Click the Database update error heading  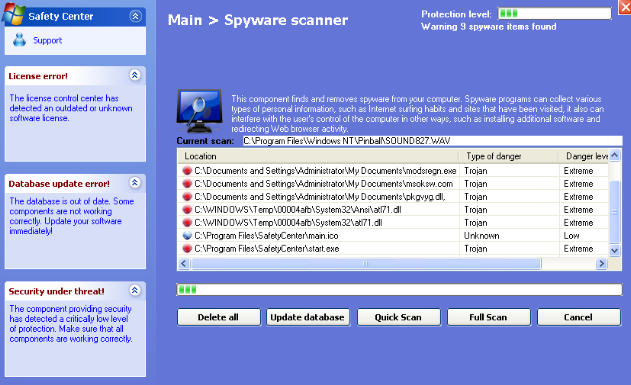59,184
